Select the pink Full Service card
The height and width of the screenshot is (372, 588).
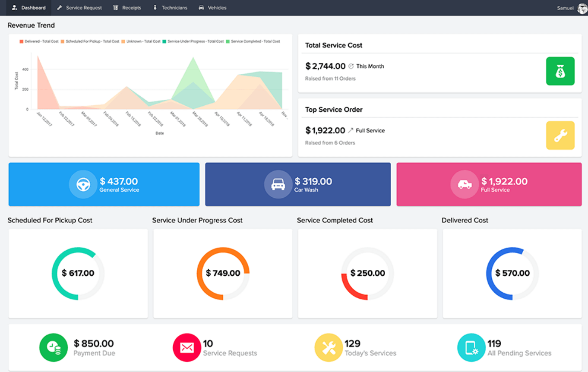coord(489,184)
